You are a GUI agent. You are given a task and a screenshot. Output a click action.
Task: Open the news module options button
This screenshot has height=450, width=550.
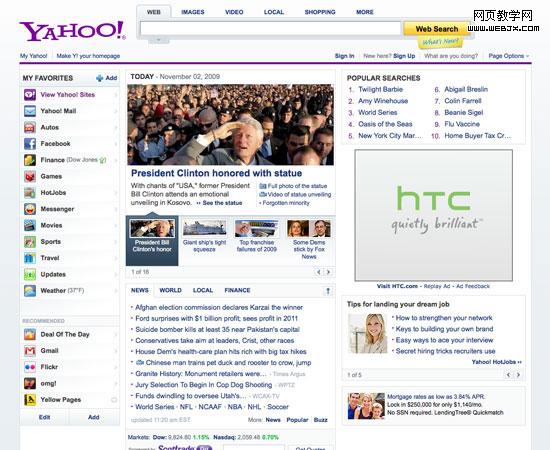pos(328,291)
